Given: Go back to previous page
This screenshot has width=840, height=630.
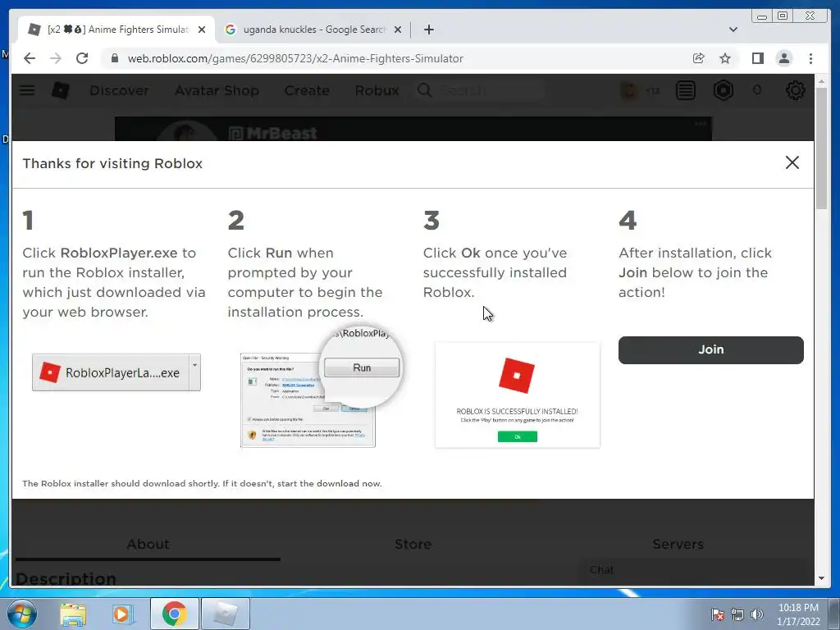Looking at the screenshot, I should pyautogui.click(x=30, y=58).
